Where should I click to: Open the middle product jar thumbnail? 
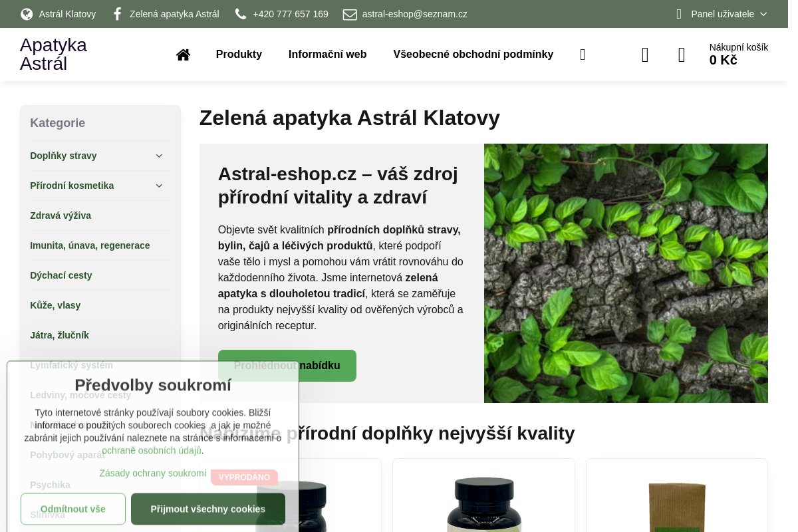[x=483, y=504]
